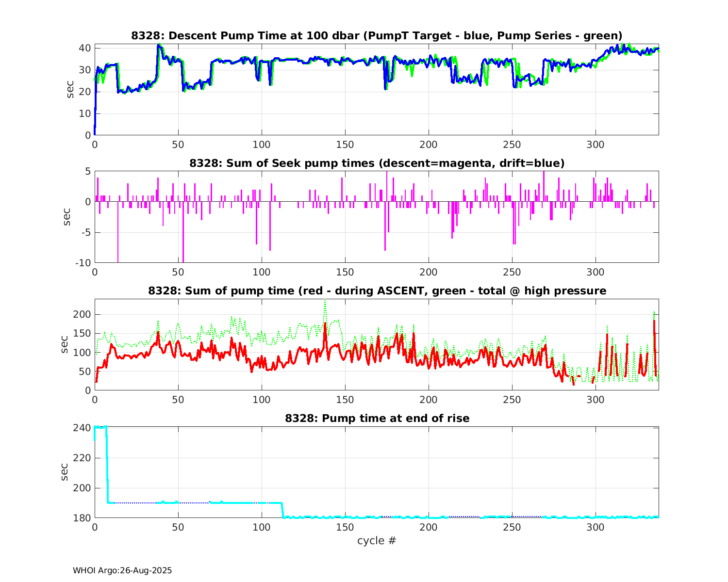The image size is (728, 582).
Task: Click the '150' y-tick on third plot
Action: pyautogui.click(x=83, y=333)
